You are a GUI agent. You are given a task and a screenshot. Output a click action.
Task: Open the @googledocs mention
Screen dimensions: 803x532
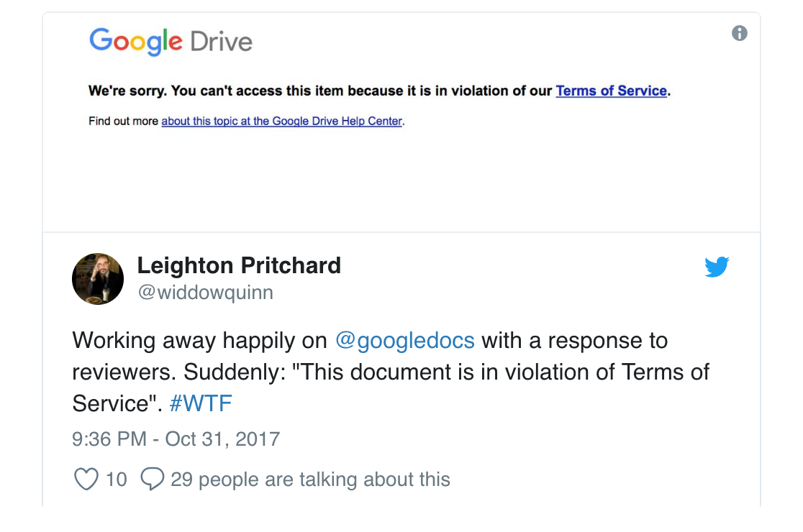[x=405, y=340]
